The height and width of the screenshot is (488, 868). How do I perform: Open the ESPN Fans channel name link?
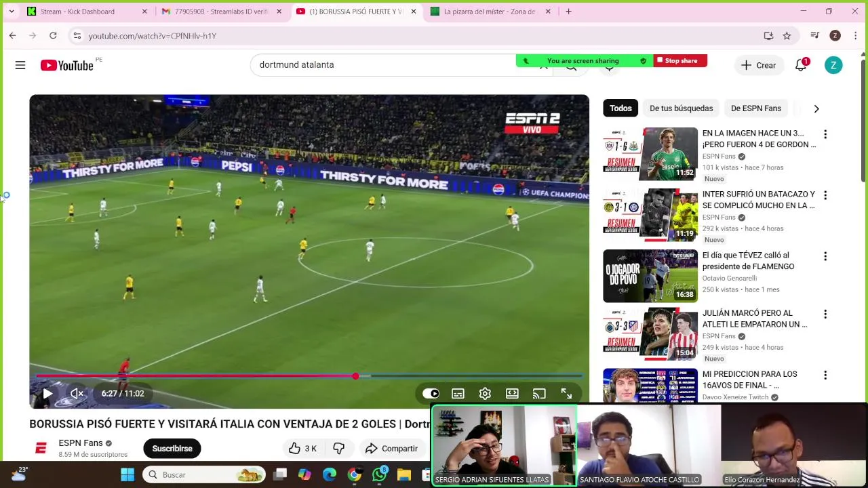click(80, 443)
